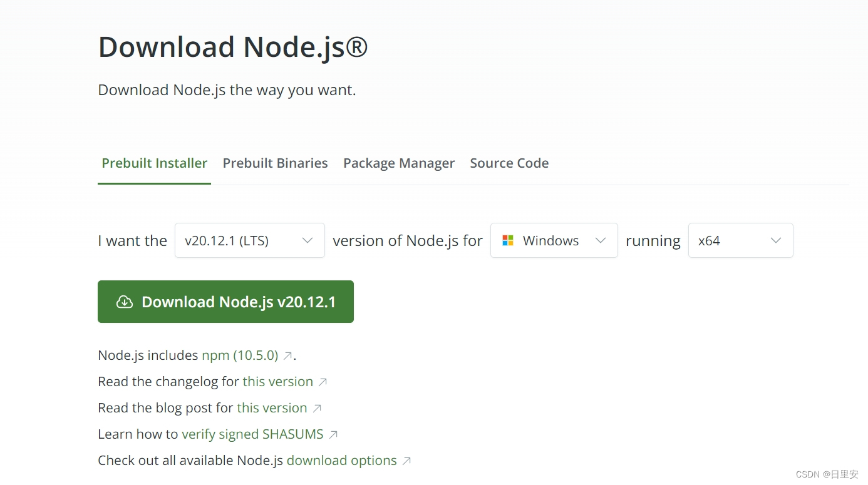The height and width of the screenshot is (485, 868).
Task: Click the Download Node.js v20.12.1 button
Action: pyautogui.click(x=225, y=302)
